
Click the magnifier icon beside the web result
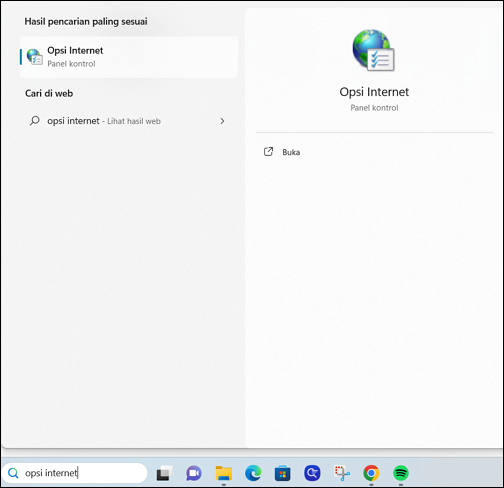[35, 120]
